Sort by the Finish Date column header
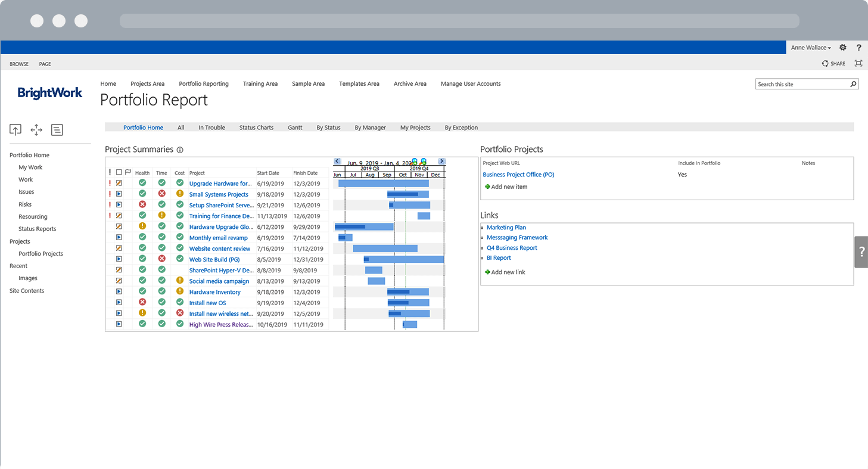Screen dimensions: 868x469 click(x=306, y=173)
